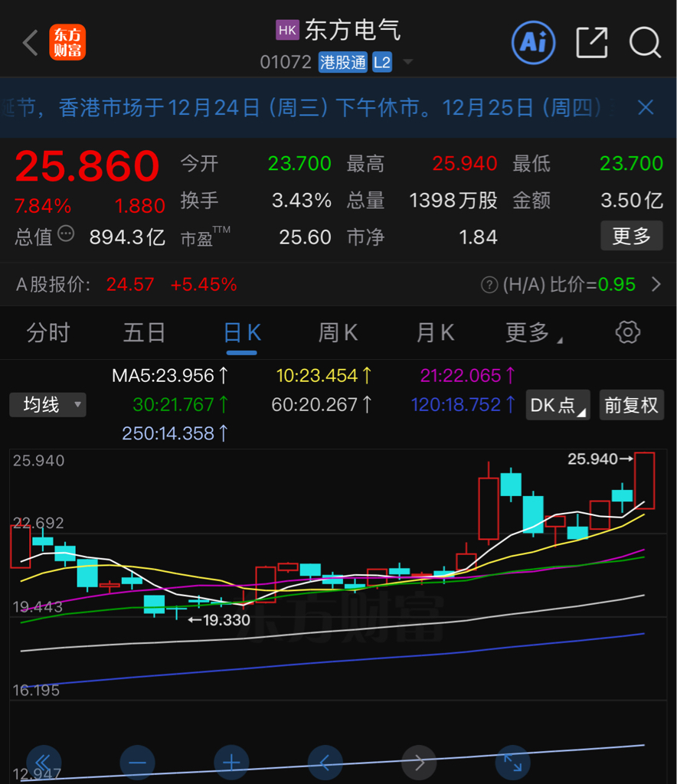Open the search magnifier icon
This screenshot has width=677, height=784.
click(x=645, y=43)
